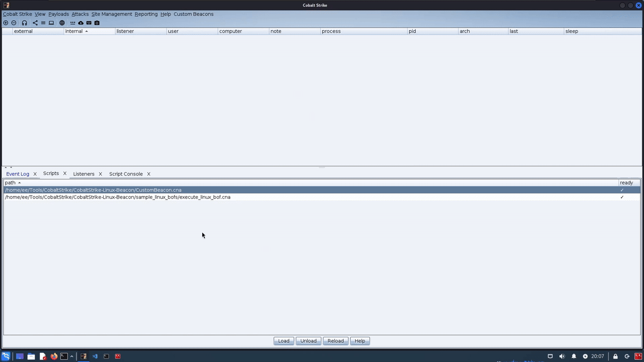Open listeners via the headphones icon

click(x=24, y=23)
